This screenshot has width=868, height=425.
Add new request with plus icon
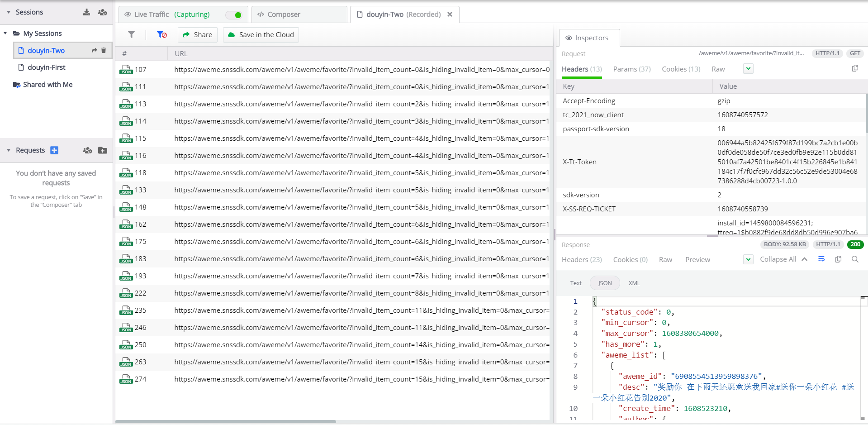click(x=54, y=150)
